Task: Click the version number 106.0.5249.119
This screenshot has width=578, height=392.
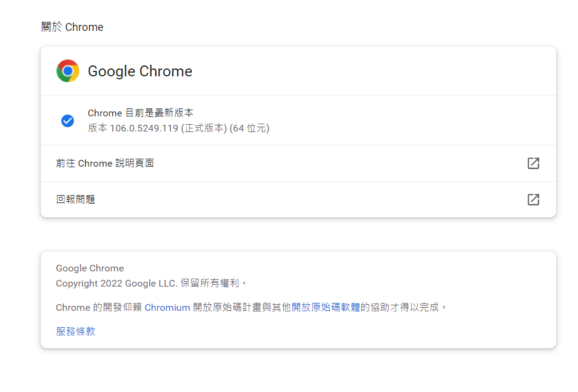Action: [144, 128]
